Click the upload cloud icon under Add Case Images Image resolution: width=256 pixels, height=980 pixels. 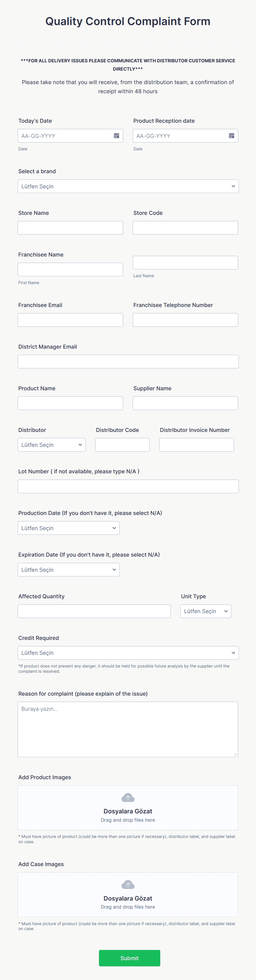tap(128, 885)
